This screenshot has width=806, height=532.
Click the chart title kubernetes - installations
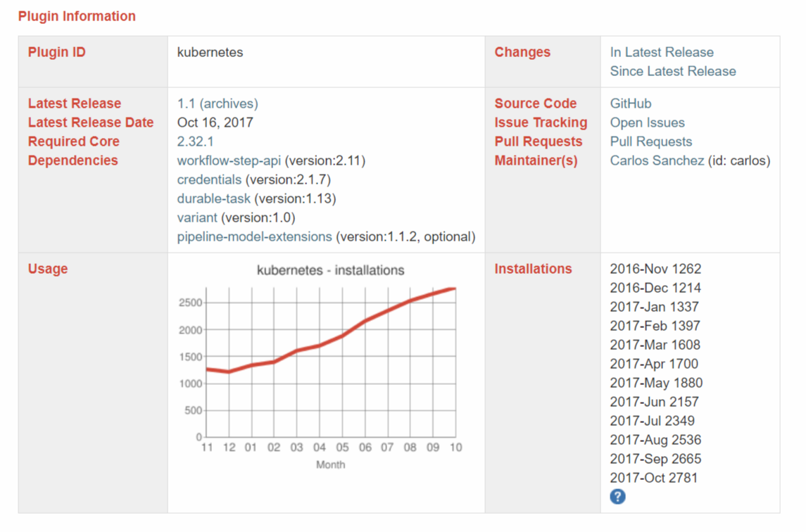click(331, 270)
